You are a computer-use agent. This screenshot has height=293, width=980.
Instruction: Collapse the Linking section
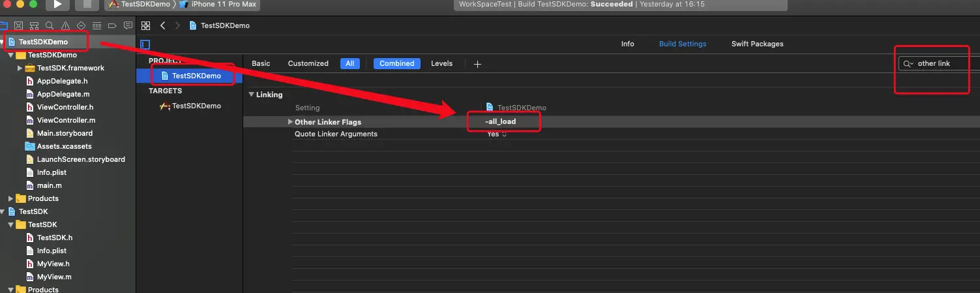click(251, 95)
